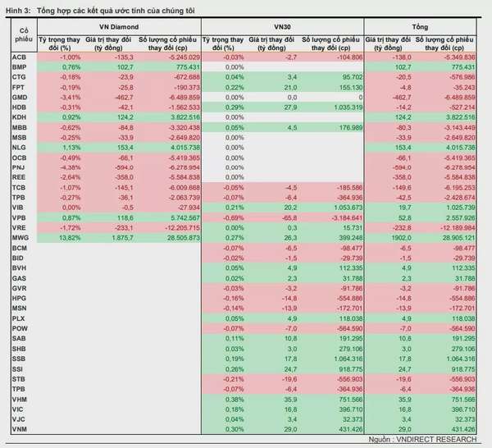Click 'Tỷ trọng thay đổi (%)' header under VN Diamond
This screenshot has width=492, height=448.
tap(59, 43)
